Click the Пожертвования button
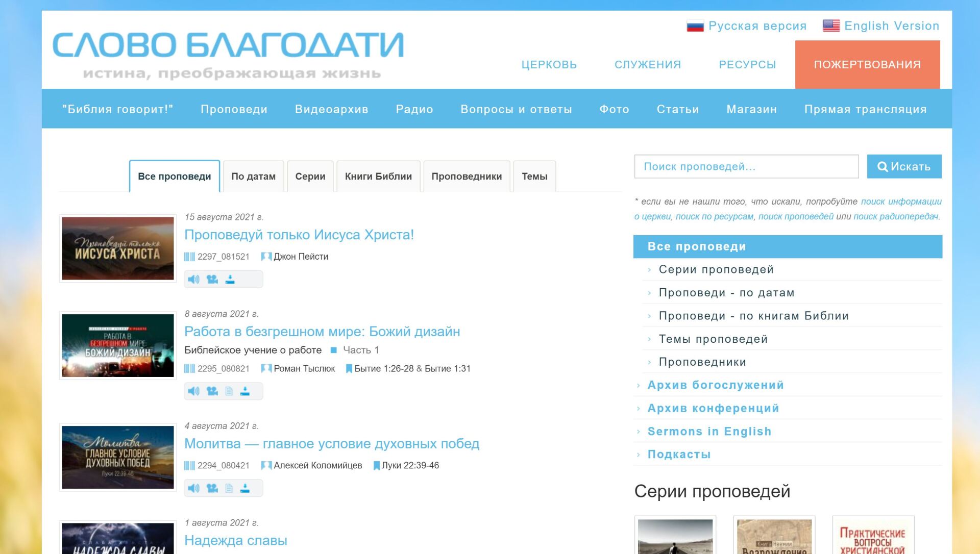The image size is (980, 554). tap(867, 65)
